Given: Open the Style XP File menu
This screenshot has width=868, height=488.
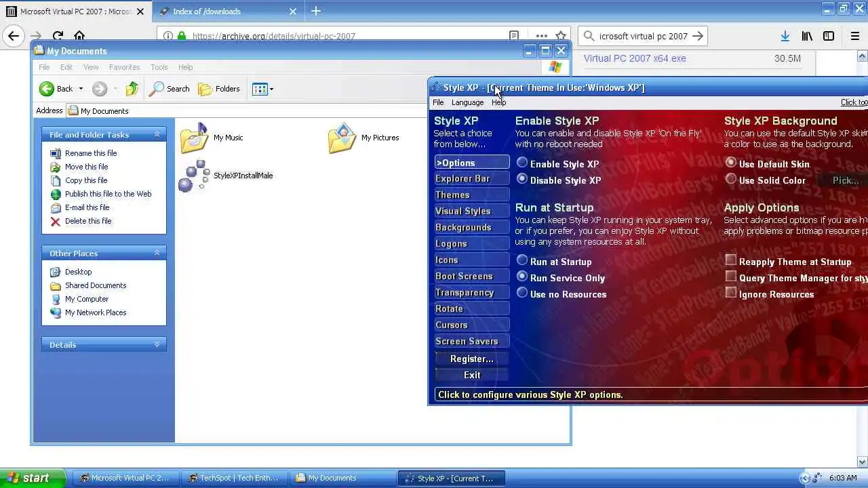Looking at the screenshot, I should click(438, 102).
